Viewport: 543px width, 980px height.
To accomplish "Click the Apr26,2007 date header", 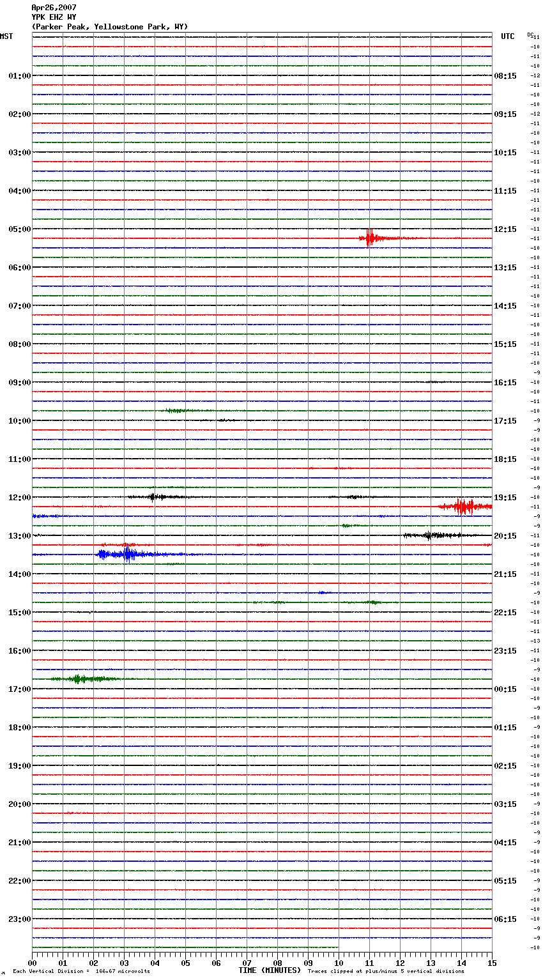I will 54,8.
